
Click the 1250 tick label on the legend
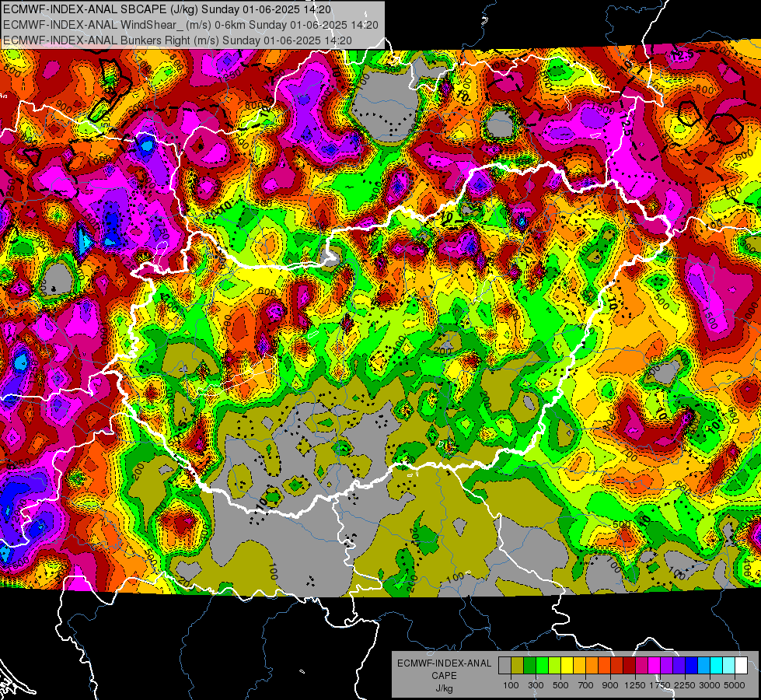click(x=635, y=685)
